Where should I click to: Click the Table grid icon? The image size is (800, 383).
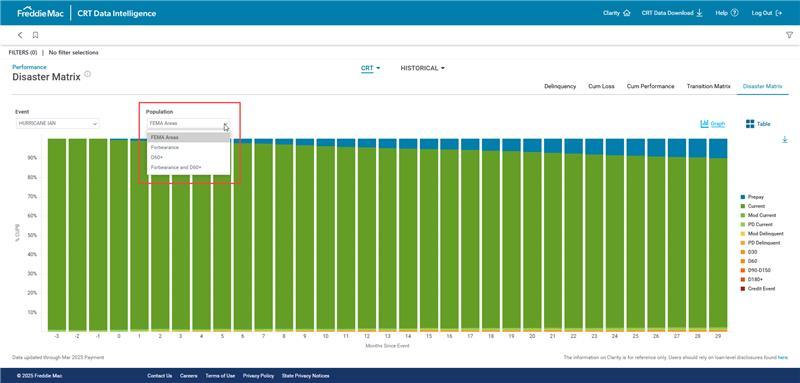coord(750,124)
